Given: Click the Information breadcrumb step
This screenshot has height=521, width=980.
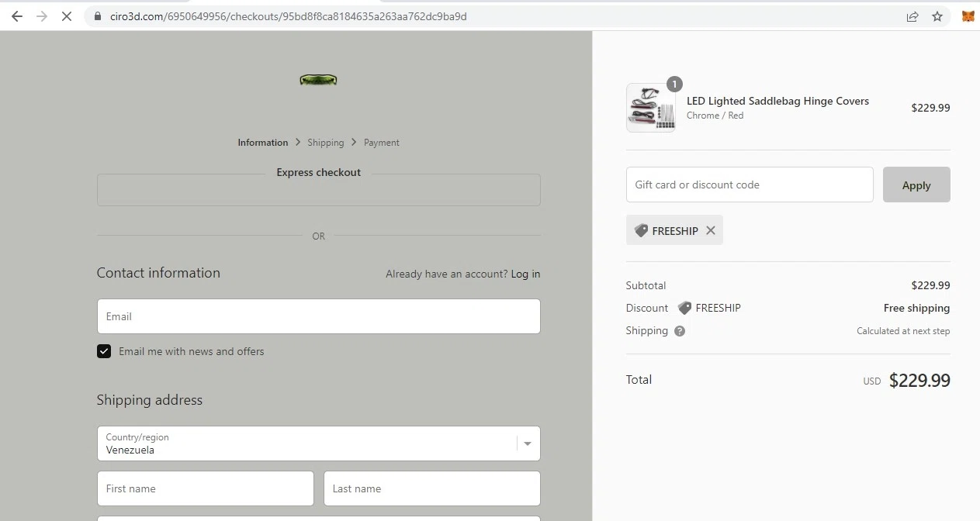Looking at the screenshot, I should pyautogui.click(x=262, y=143).
